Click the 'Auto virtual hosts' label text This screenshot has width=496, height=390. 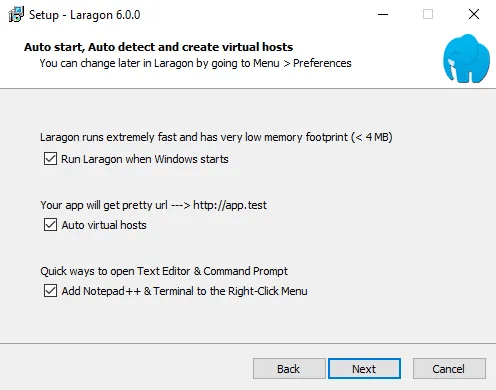[x=104, y=225]
